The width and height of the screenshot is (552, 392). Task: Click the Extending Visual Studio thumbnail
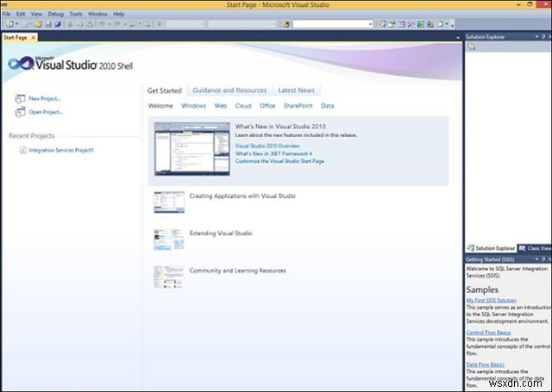(x=169, y=240)
